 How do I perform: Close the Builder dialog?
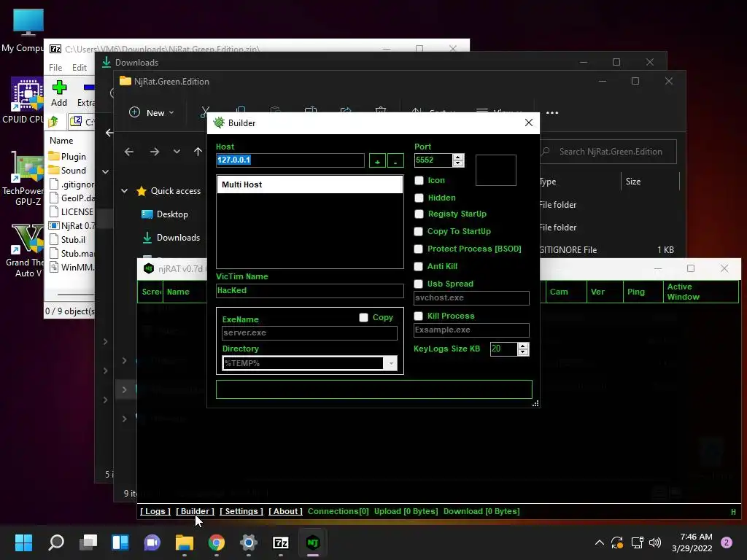point(528,122)
